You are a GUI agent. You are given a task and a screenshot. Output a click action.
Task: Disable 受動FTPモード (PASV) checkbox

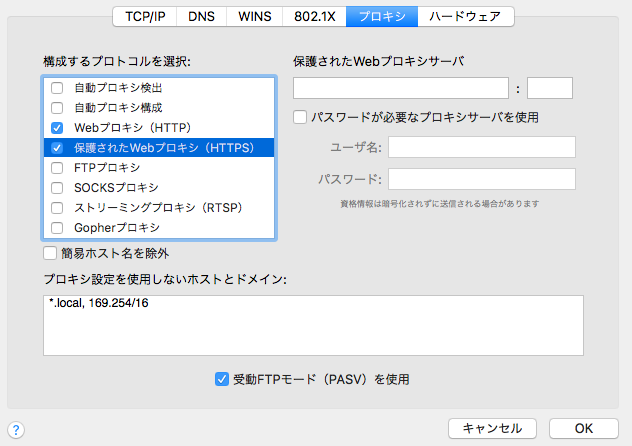pyautogui.click(x=222, y=379)
